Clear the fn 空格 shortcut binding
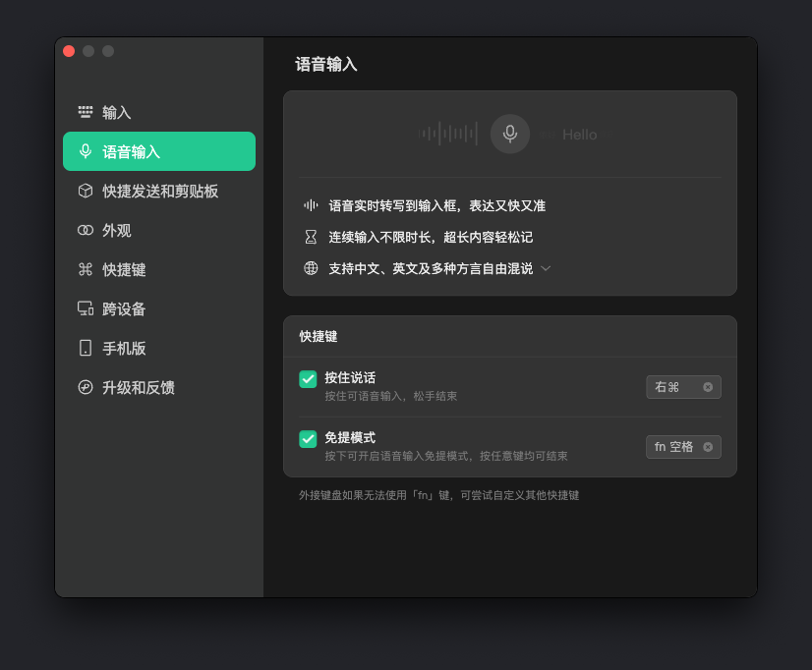 [708, 447]
